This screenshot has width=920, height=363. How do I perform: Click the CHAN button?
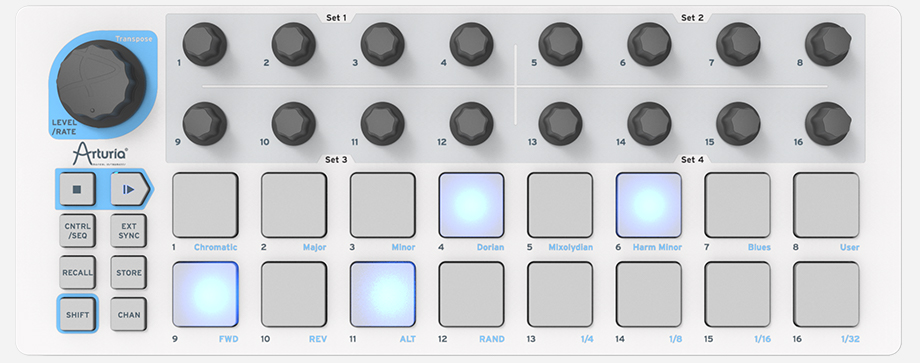click(x=128, y=314)
